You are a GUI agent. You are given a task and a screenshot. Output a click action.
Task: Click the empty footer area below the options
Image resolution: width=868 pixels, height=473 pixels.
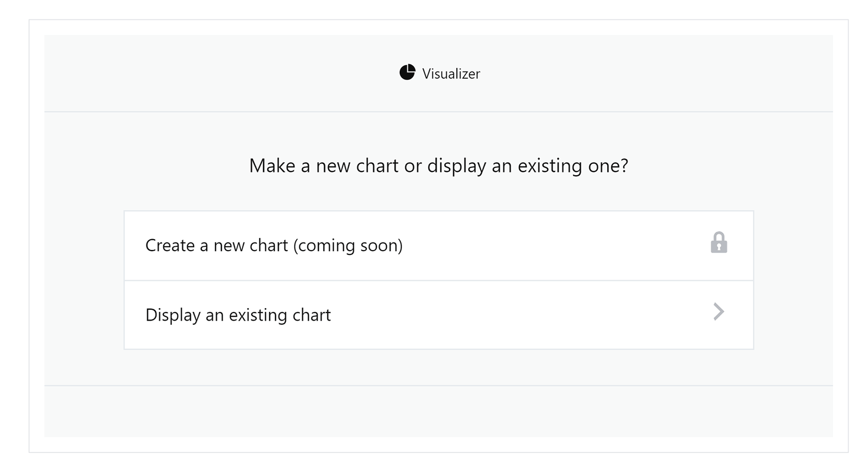coord(438,411)
